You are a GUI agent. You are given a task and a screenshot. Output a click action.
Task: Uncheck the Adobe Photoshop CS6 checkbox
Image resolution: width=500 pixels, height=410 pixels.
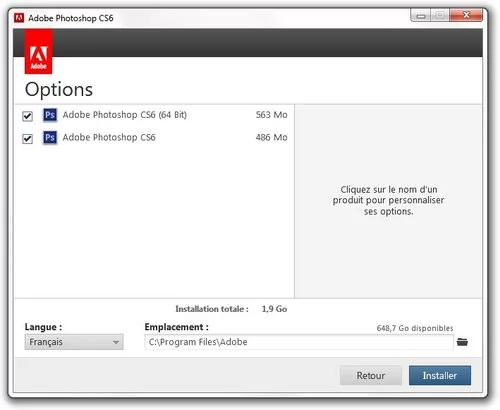pyautogui.click(x=27, y=138)
